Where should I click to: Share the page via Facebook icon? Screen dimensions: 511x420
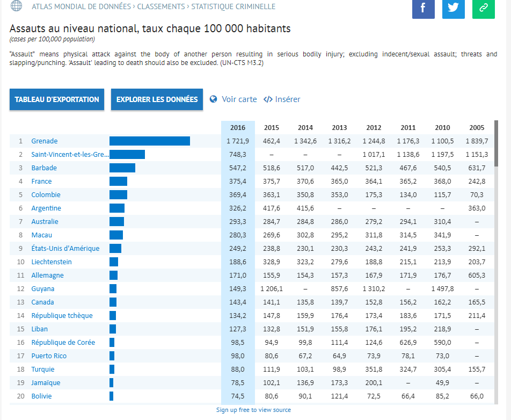click(x=423, y=8)
